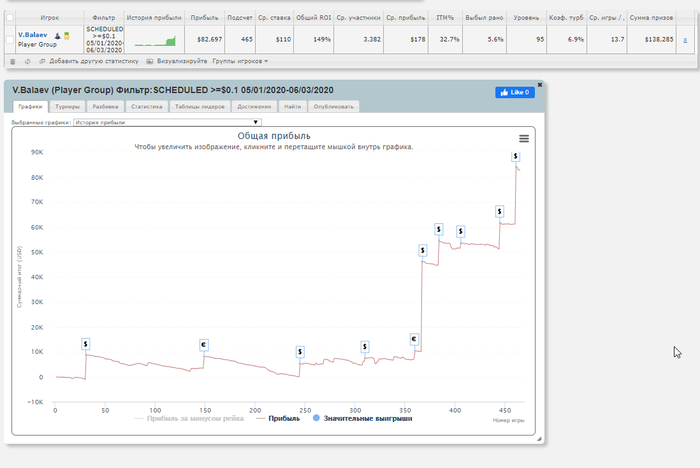Viewport: 700px width, 468px height.
Task: Remove the row via x link
Action: point(685,40)
